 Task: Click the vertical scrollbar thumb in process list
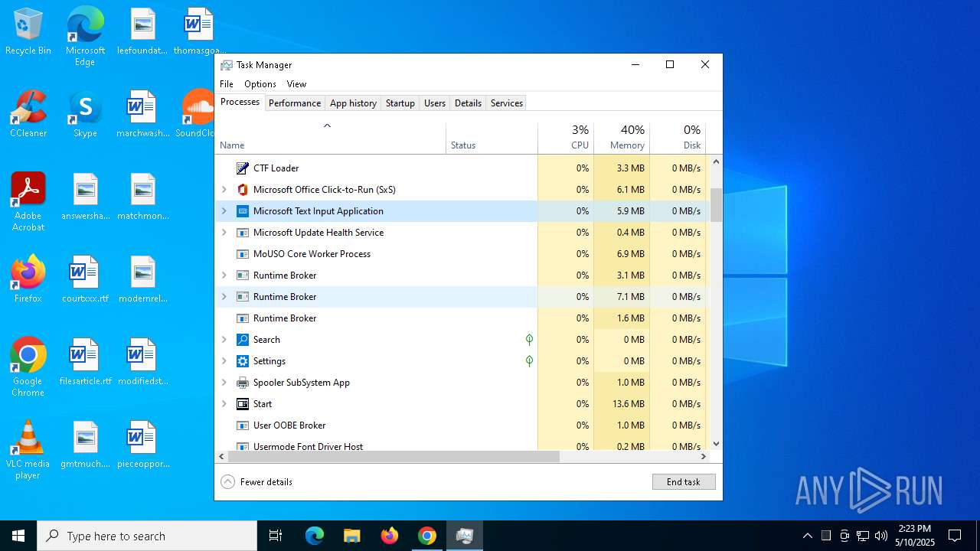(x=716, y=205)
